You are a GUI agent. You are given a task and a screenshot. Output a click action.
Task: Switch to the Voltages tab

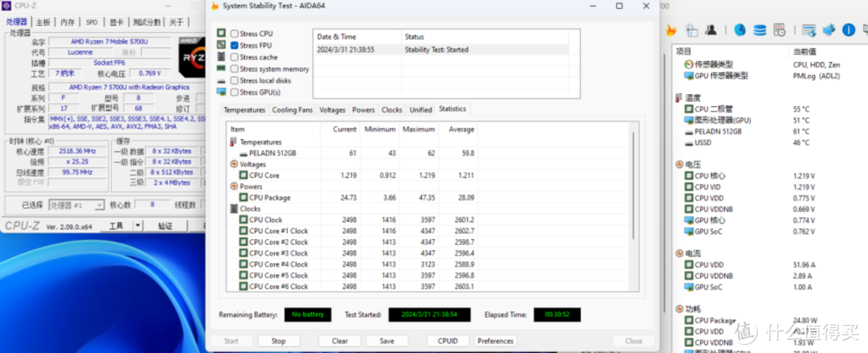click(332, 109)
